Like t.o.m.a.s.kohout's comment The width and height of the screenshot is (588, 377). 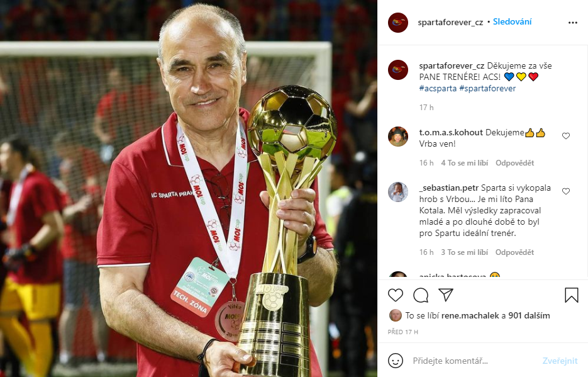(566, 136)
